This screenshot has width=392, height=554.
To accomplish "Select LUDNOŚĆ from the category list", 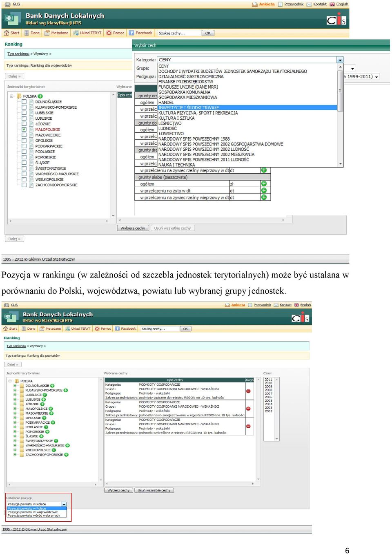I will pyautogui.click(x=247, y=128).
